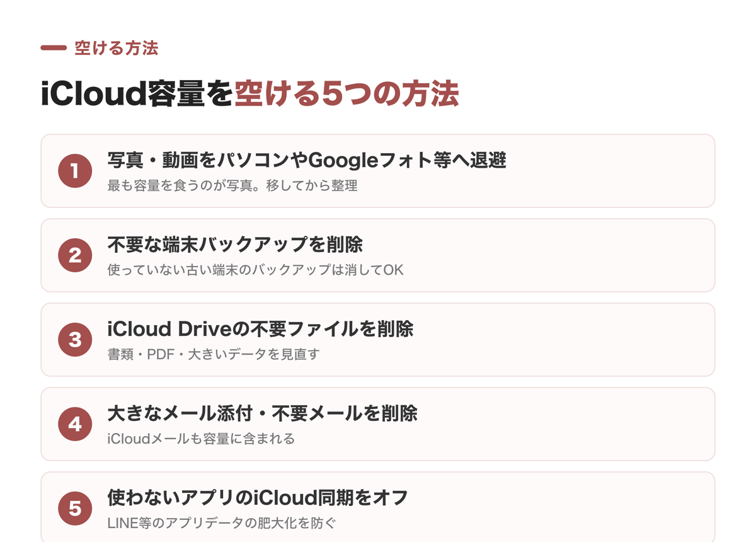Click the number 1 circle badge
This screenshot has height=542, width=756.
pyautogui.click(x=75, y=171)
